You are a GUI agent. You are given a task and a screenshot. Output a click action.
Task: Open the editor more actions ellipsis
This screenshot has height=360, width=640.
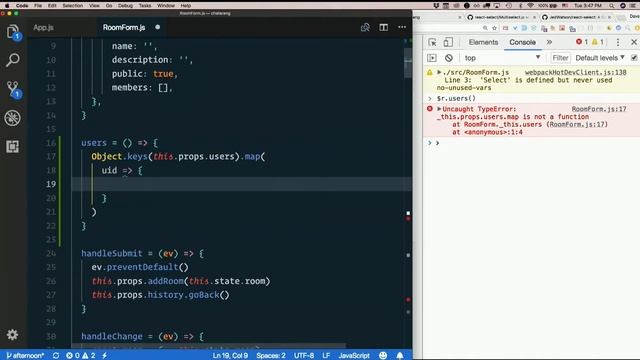point(402,27)
